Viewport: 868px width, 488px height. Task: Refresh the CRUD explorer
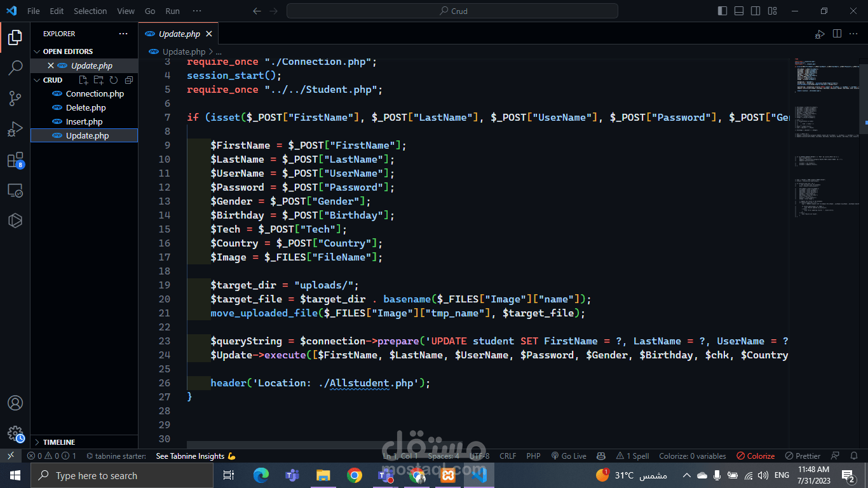114,80
